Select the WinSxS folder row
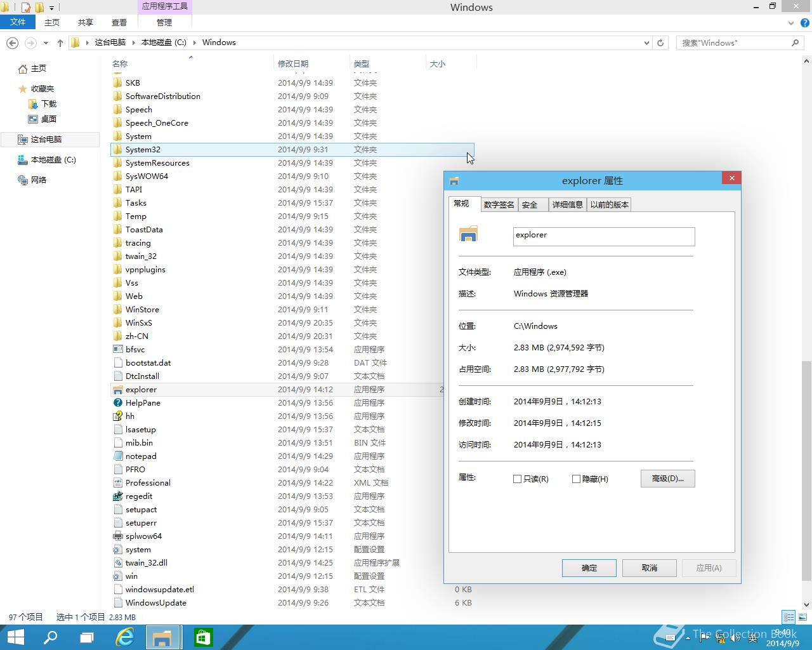Image resolution: width=812 pixels, height=650 pixels. (x=292, y=322)
